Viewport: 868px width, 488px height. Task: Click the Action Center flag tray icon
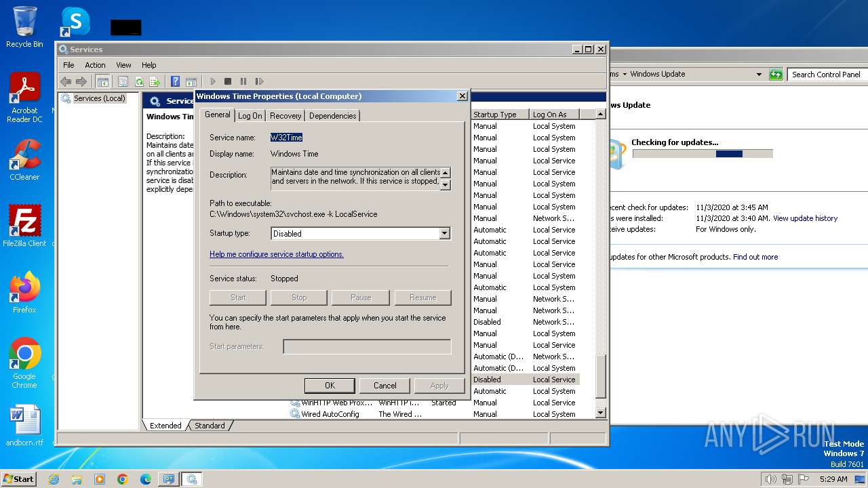[804, 479]
